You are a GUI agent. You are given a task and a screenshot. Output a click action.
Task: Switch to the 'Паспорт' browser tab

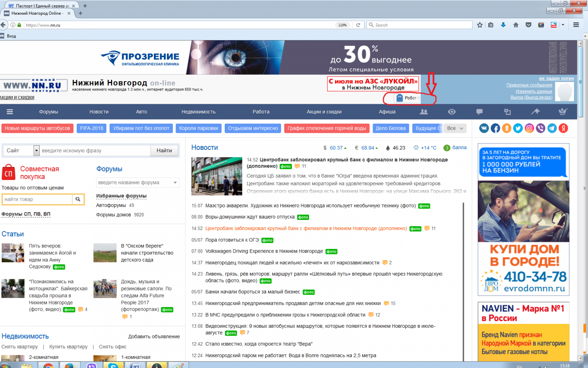39,6
